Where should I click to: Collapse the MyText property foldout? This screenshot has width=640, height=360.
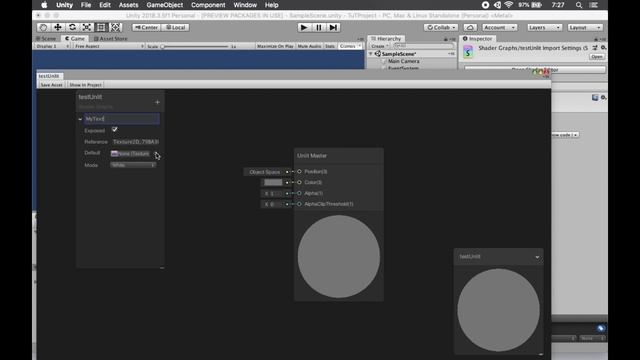[x=80, y=119]
